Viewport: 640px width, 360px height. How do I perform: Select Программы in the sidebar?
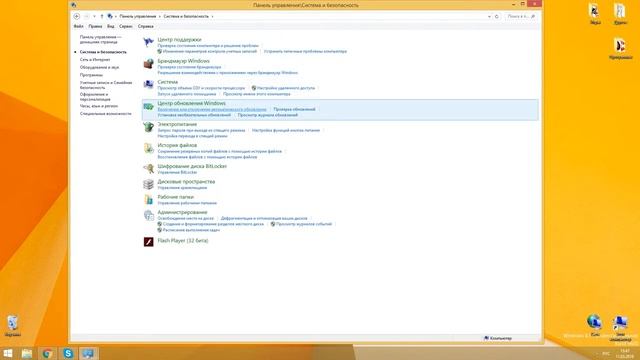point(91,75)
